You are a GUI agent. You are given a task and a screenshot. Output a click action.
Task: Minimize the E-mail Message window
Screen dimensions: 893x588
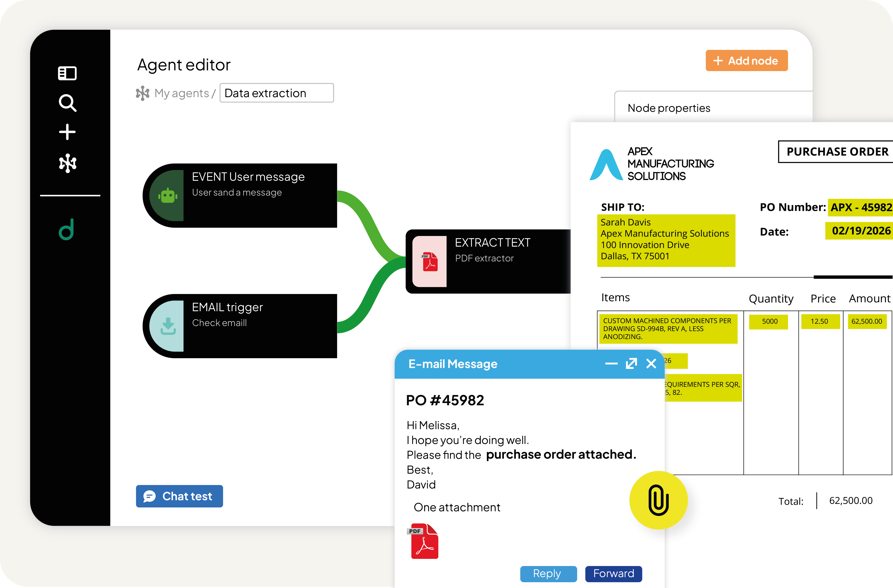(611, 363)
